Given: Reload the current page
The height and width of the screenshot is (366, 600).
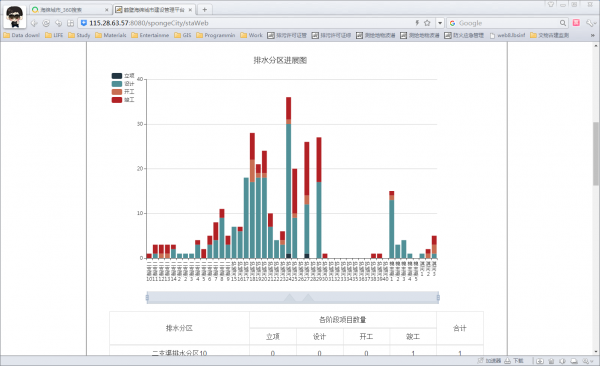Looking at the screenshot, I should coord(46,23).
